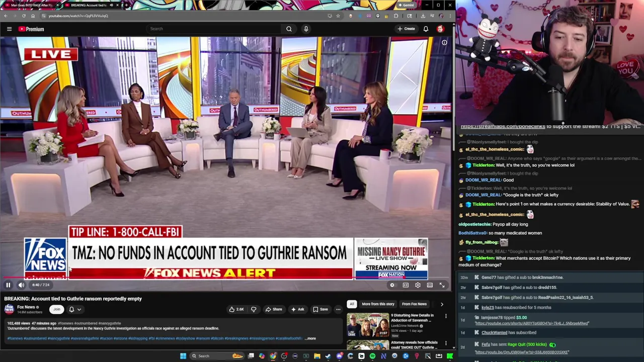The image size is (644, 362).
Task: Select the From Fox News chip
Action: click(414, 304)
